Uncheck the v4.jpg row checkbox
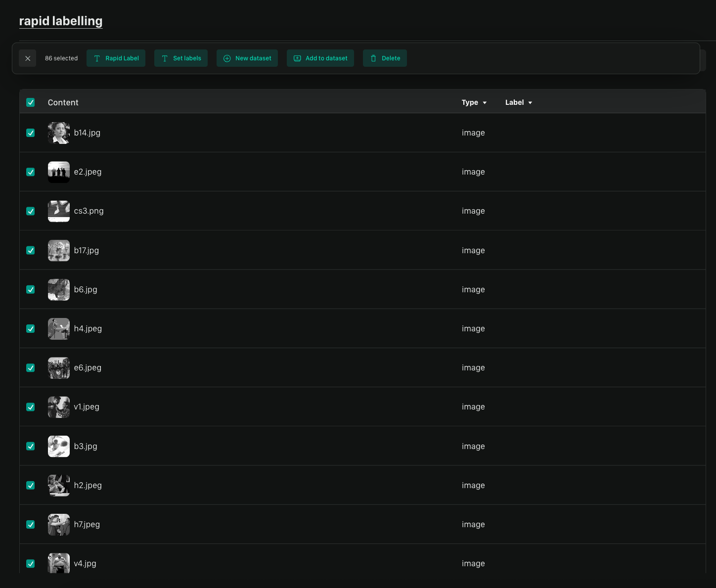 pos(31,564)
